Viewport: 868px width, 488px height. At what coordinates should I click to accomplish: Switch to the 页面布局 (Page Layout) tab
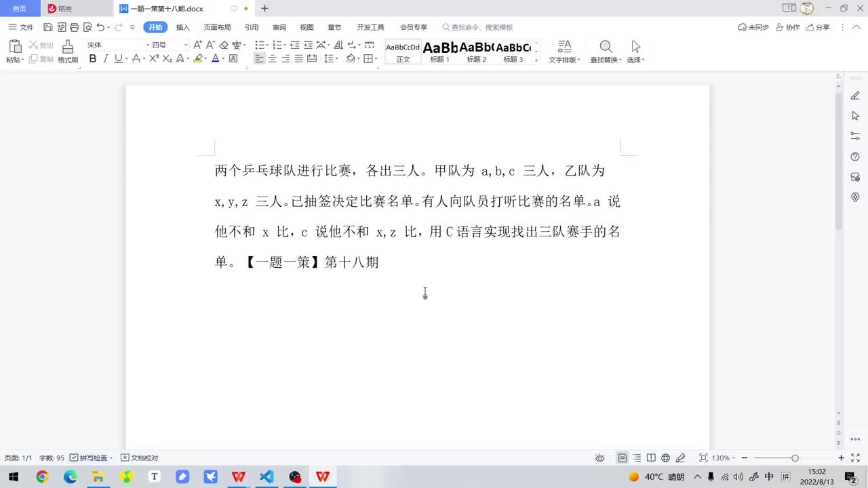(217, 27)
